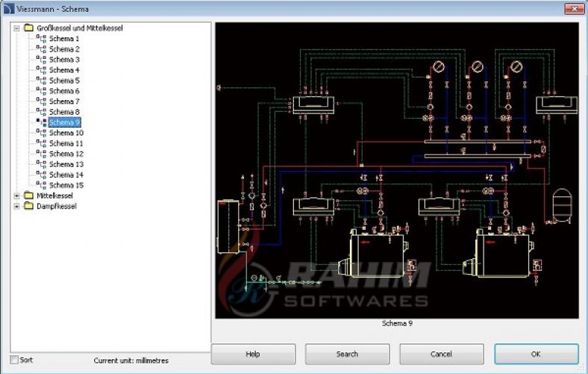This screenshot has height=374, width=588.
Task: Click the Schema 12 diagram icon
Action: [x=41, y=154]
